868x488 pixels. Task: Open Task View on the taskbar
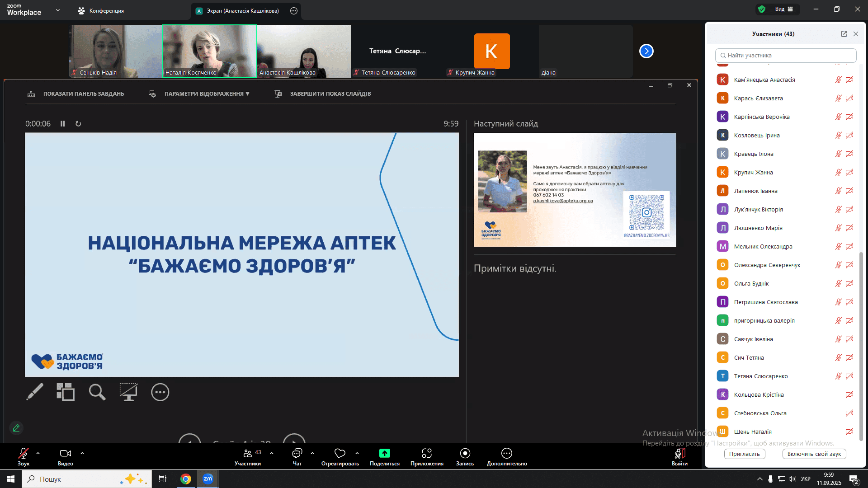[163, 479]
